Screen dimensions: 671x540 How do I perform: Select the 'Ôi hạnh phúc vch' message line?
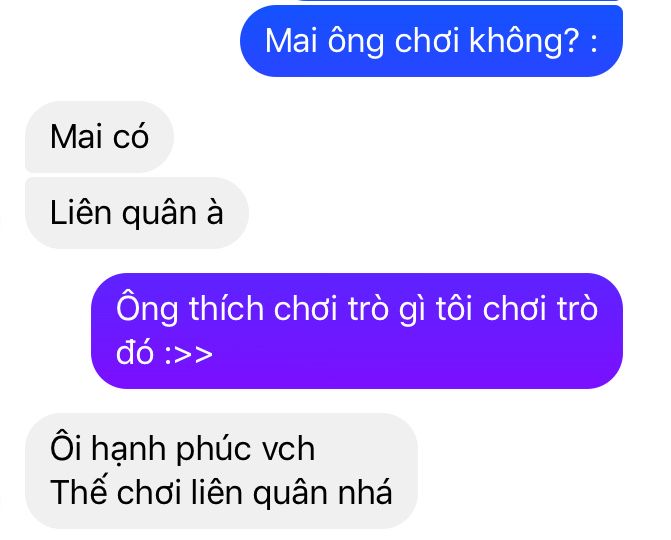point(182,449)
